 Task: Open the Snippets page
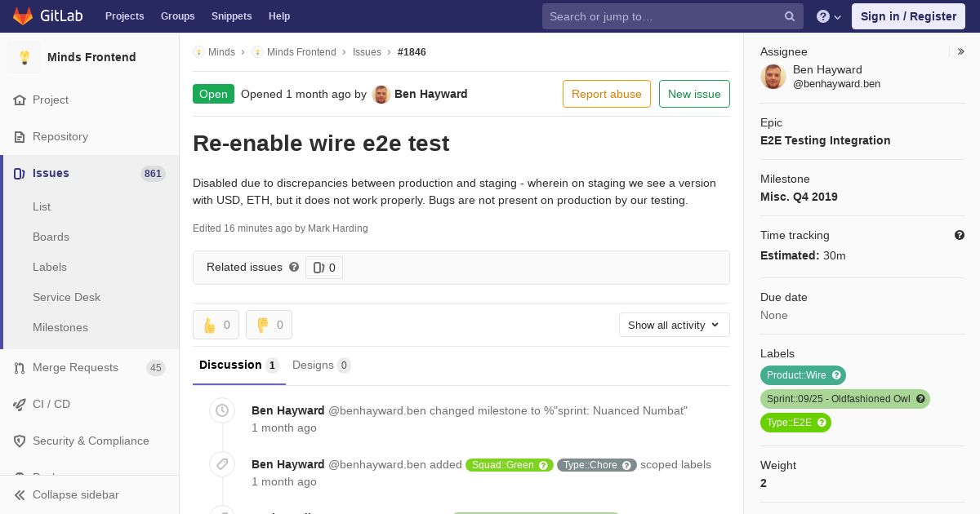tap(232, 16)
